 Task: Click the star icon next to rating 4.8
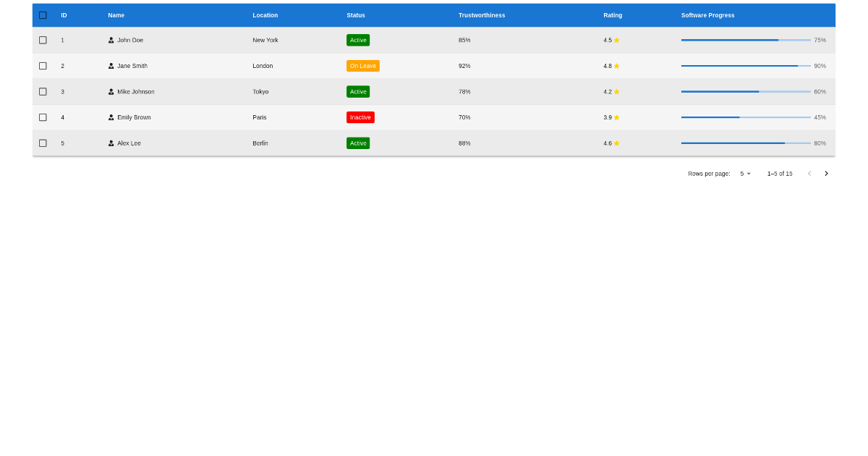pos(618,66)
